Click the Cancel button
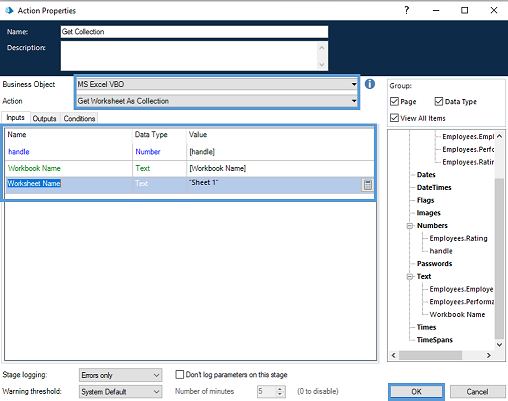Screen dimensions: 508x401 477,392
